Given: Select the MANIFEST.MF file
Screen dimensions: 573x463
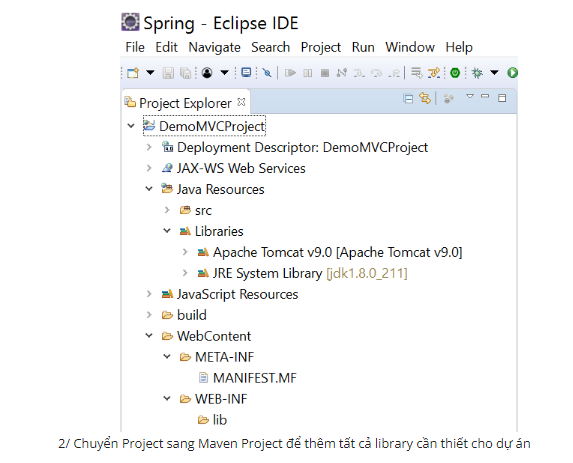Looking at the screenshot, I should click(247, 378).
